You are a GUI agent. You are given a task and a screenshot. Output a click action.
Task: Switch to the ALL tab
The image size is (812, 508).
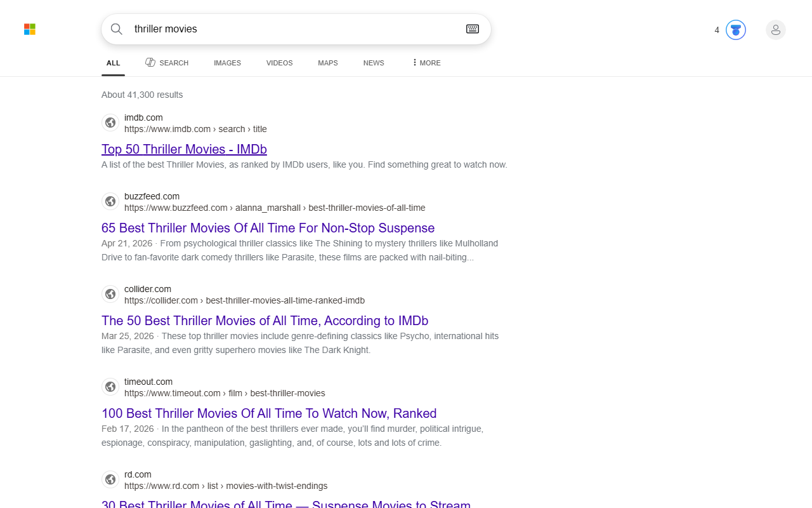[x=114, y=63]
